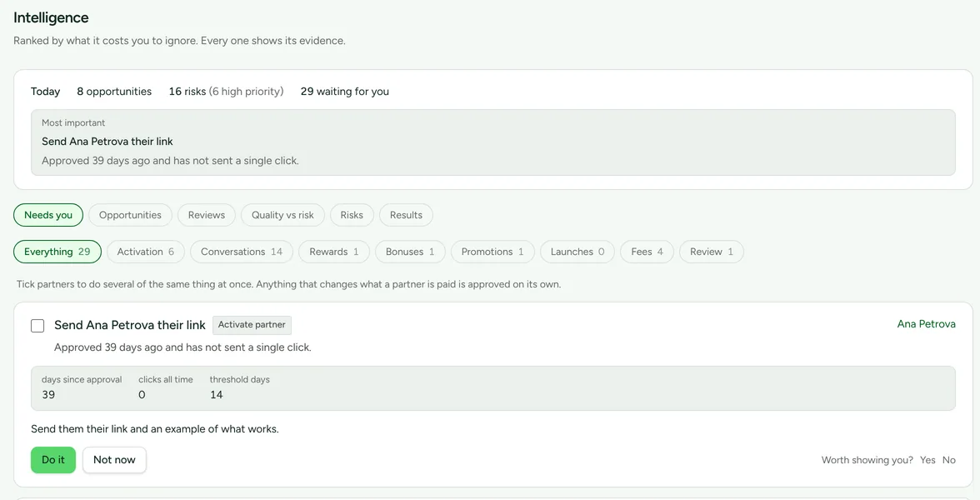This screenshot has height=500, width=980.
Task: Filter by Everything 29
Action: click(x=57, y=252)
